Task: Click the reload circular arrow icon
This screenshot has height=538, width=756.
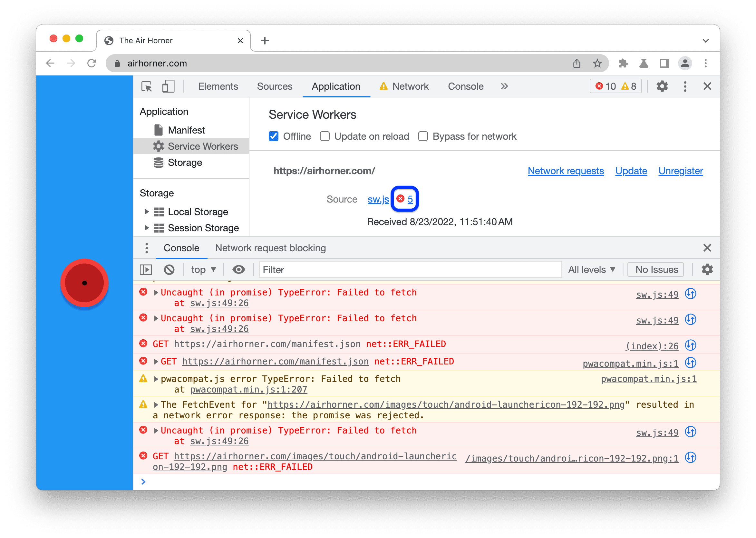Action: [92, 63]
